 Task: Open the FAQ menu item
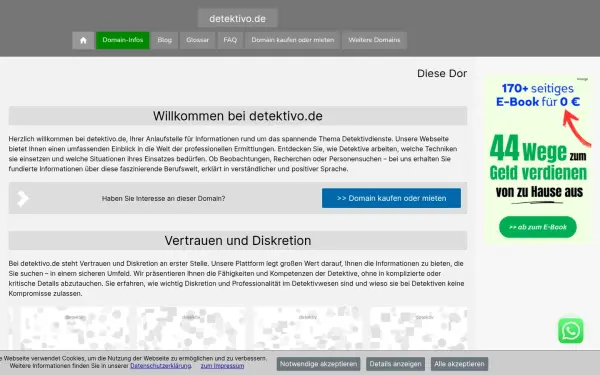[230, 40]
